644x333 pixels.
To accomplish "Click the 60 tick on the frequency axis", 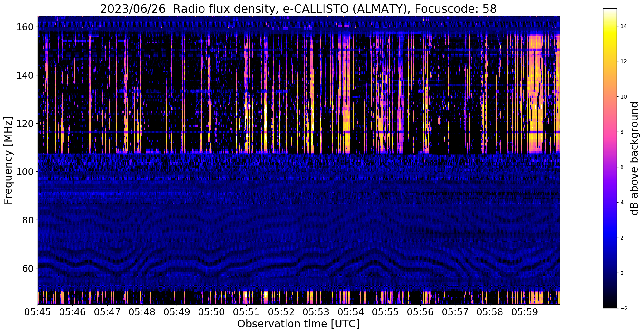I will click(x=28, y=268).
